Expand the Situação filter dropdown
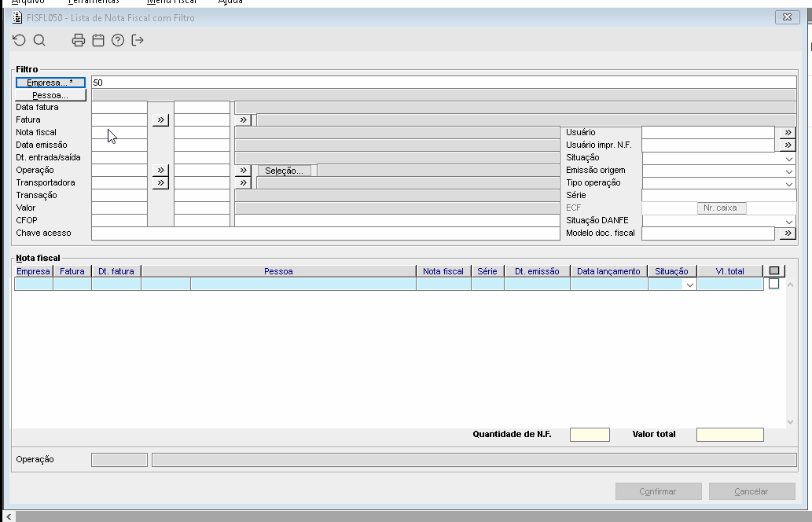 tap(788, 159)
